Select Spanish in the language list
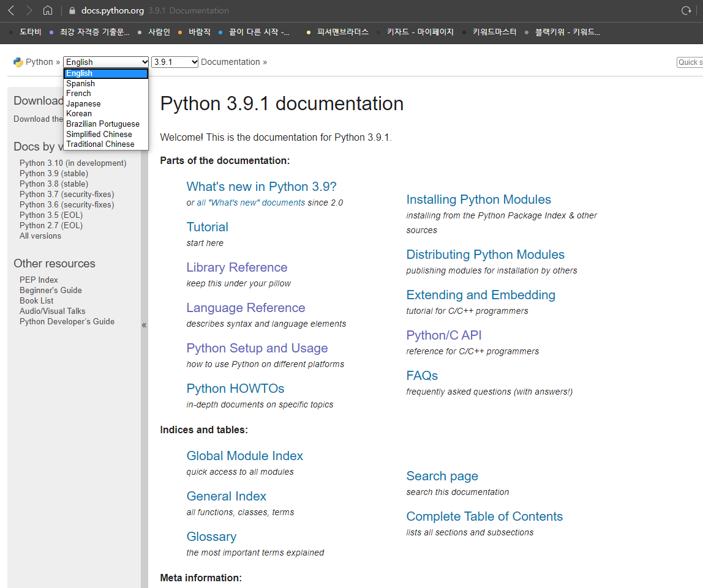Screen dimensions: 703x588 click(x=106, y=84)
